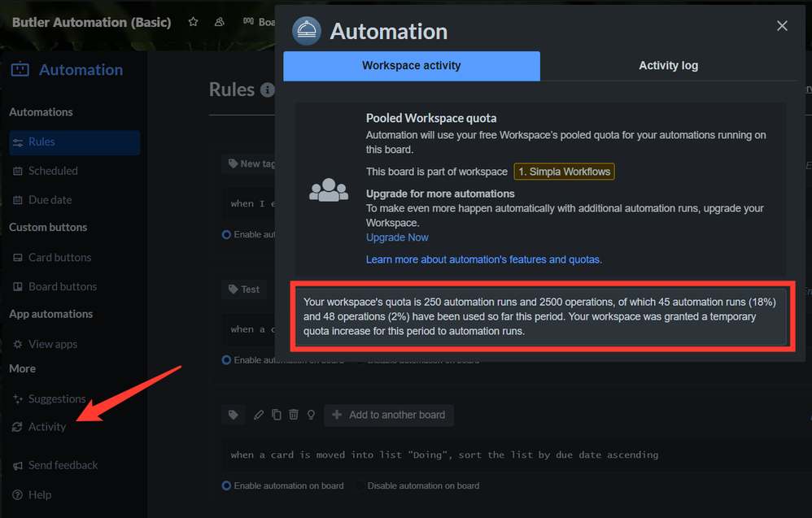The image size is (812, 518).
Task: Click the Suggestions sparkle icon
Action: pyautogui.click(x=18, y=398)
